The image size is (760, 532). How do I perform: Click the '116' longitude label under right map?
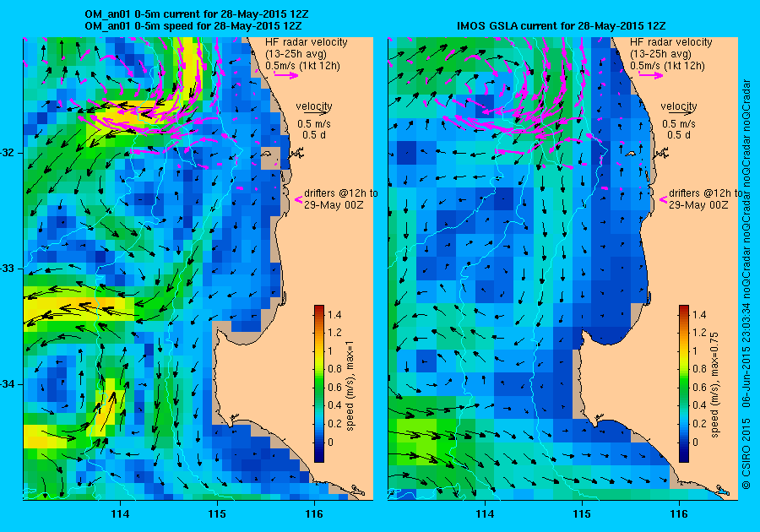(x=679, y=514)
